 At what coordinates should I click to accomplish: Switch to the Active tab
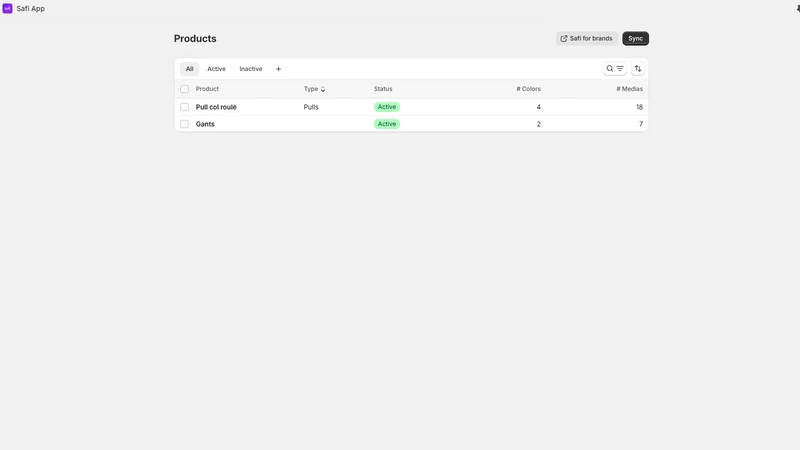216,69
